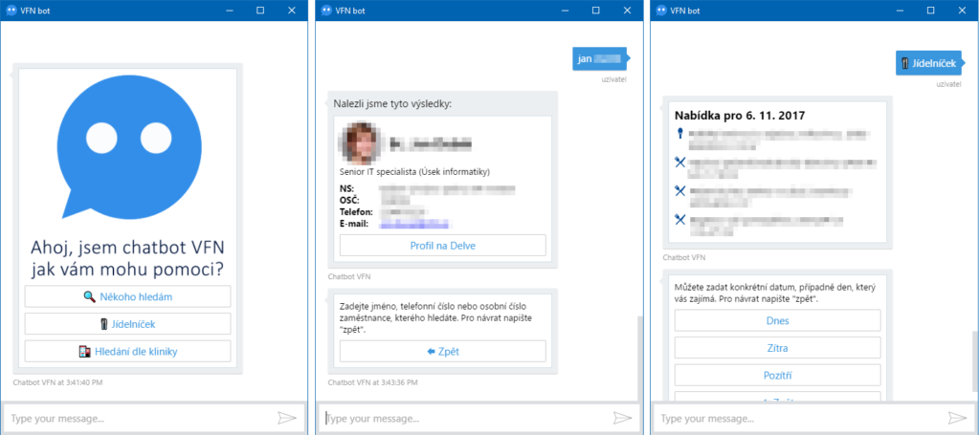Send message in the middle window
980x435 pixels.
coord(622,418)
